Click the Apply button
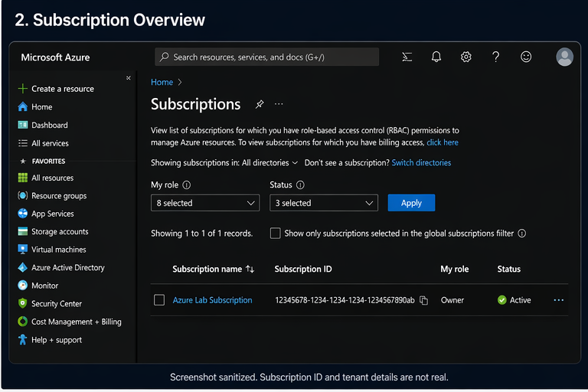The height and width of the screenshot is (392, 588). pos(411,203)
